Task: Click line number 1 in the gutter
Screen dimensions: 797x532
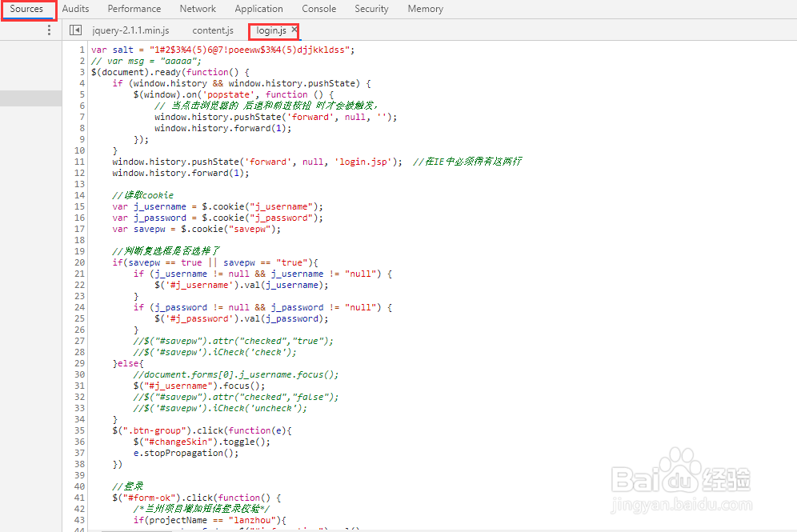Action: (x=82, y=50)
